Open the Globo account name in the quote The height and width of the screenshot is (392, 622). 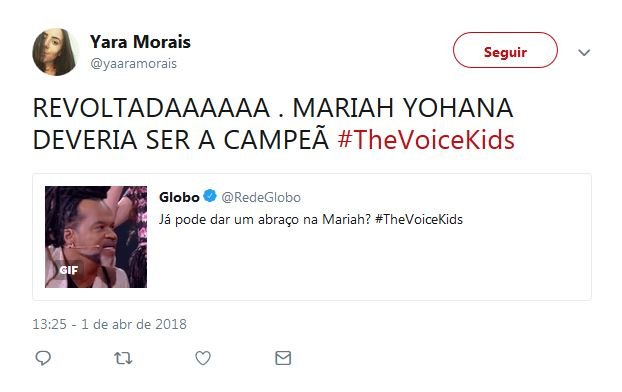[179, 197]
